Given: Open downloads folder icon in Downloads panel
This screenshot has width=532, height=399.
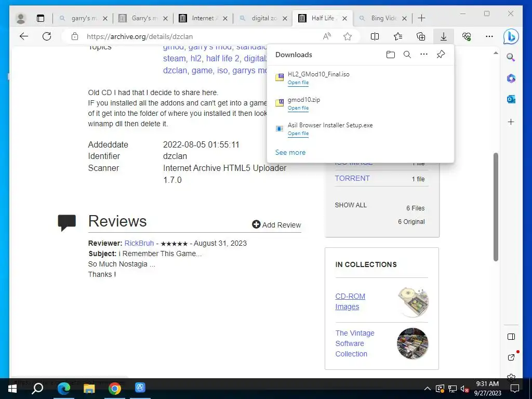Looking at the screenshot, I should (x=391, y=55).
